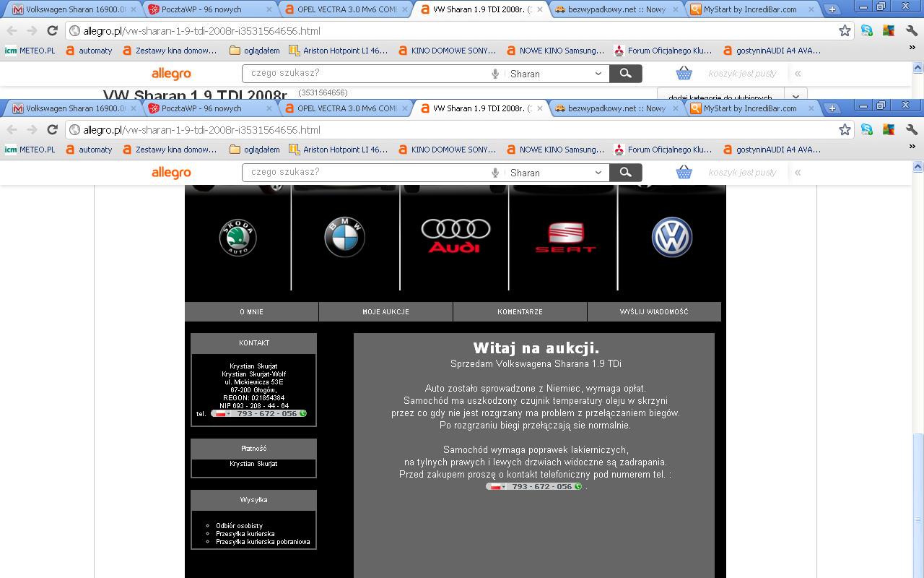Open the Sharan category dropdown in the upper search bar
The image size is (924, 578).
[x=556, y=74]
